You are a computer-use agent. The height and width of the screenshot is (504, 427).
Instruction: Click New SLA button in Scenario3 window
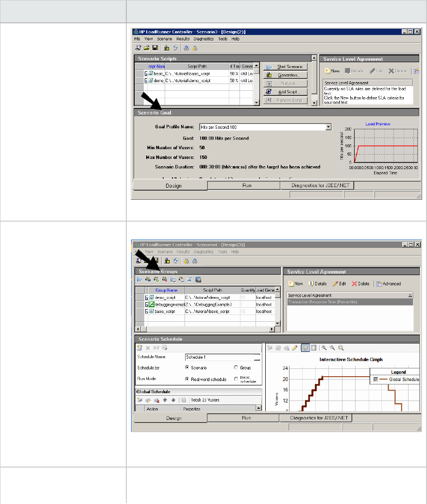tap(332, 71)
